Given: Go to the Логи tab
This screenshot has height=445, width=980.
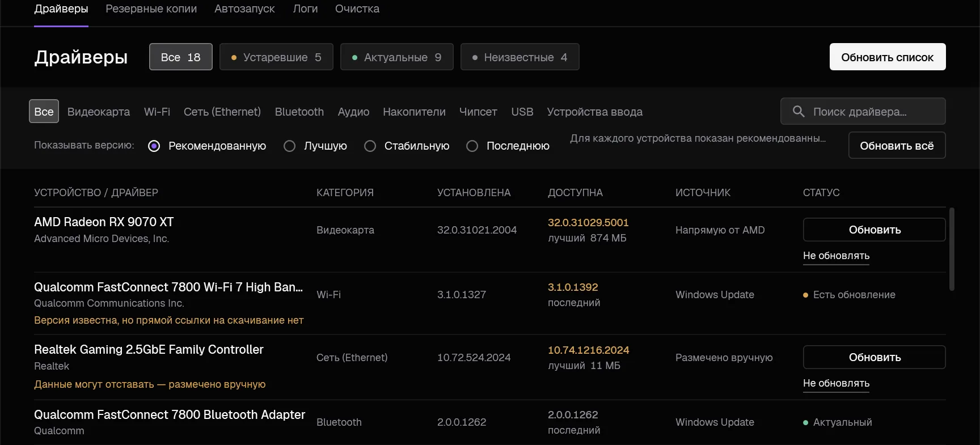Looking at the screenshot, I should (305, 9).
